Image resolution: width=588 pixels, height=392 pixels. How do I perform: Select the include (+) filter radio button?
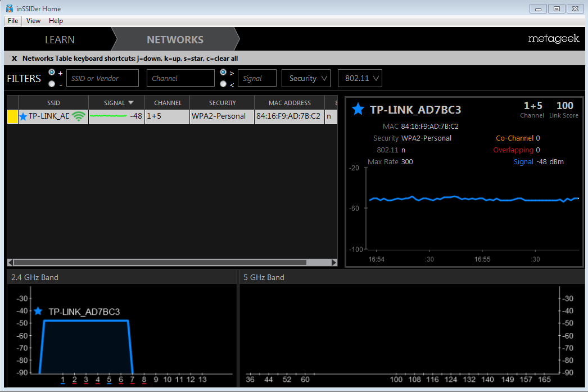click(52, 72)
